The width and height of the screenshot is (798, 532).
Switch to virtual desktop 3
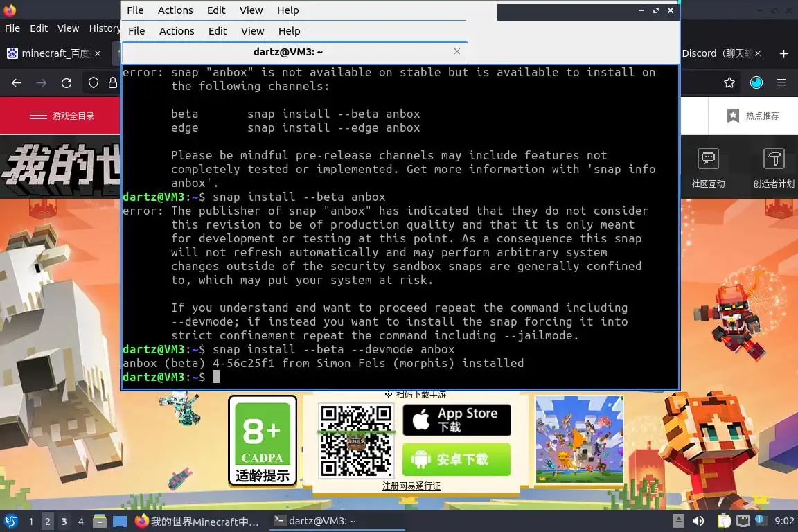pos(64,522)
